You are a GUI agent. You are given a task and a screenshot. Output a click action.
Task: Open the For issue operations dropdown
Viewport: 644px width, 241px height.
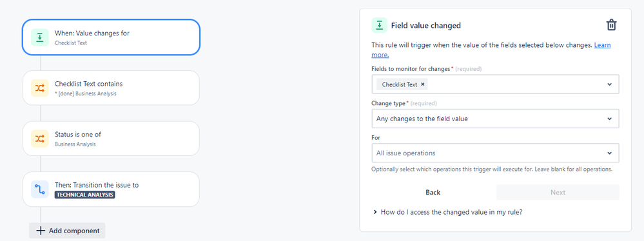[495, 153]
